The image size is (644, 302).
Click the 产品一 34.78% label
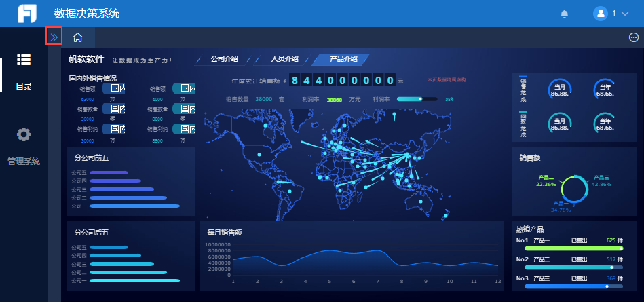(561, 207)
